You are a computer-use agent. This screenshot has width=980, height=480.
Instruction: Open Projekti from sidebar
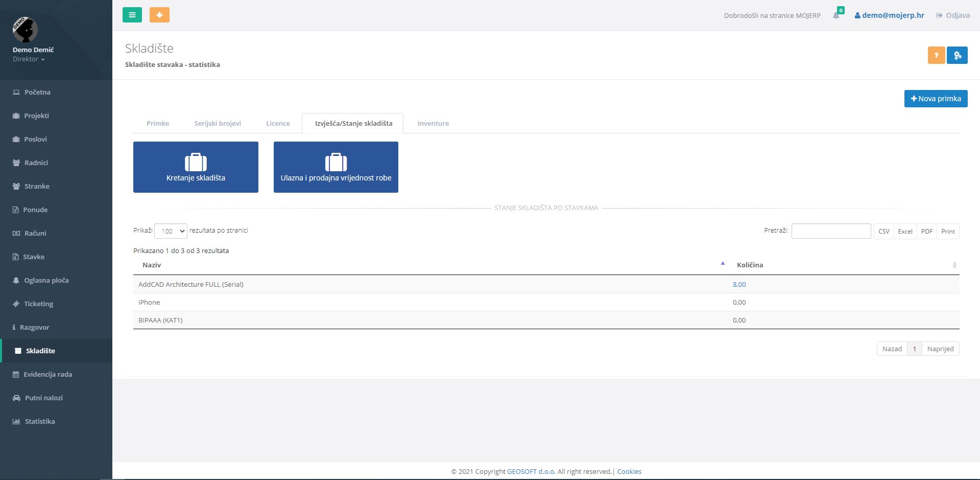tap(56, 116)
